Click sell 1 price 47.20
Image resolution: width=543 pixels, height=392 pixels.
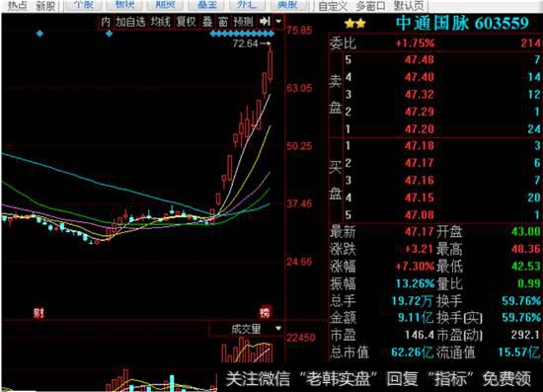(419, 129)
